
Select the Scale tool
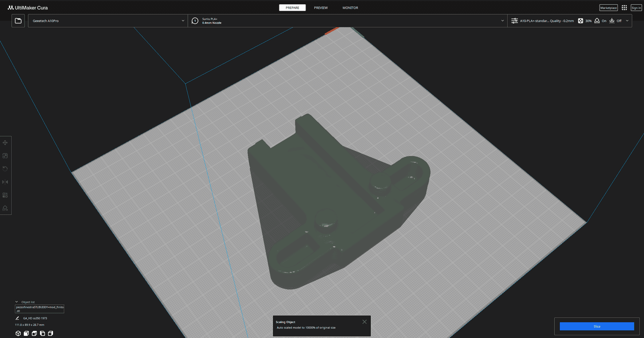pos(5,156)
